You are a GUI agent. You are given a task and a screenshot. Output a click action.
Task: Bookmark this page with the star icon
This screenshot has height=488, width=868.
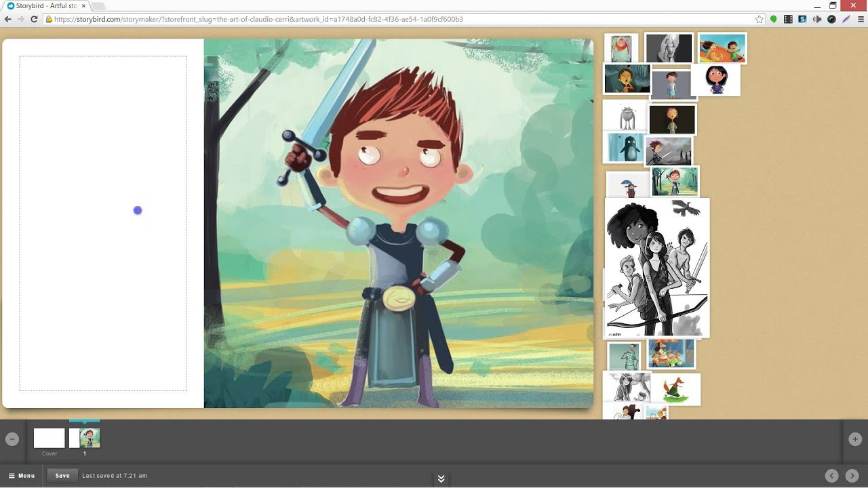coord(759,20)
